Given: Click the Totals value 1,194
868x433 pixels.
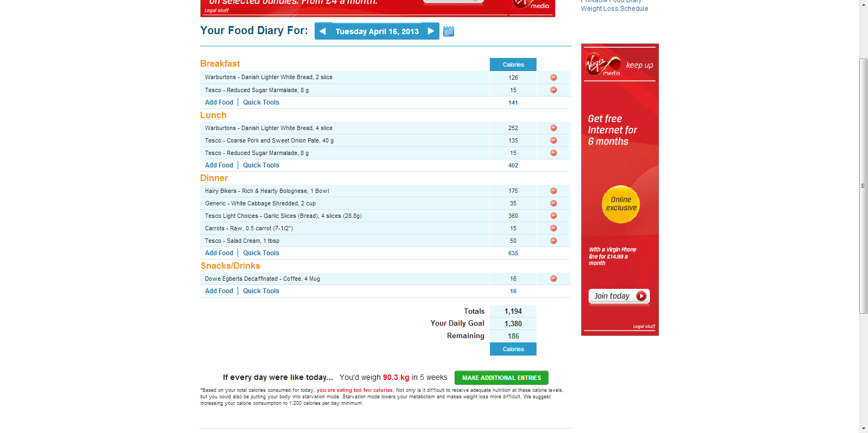Looking at the screenshot, I should point(513,311).
